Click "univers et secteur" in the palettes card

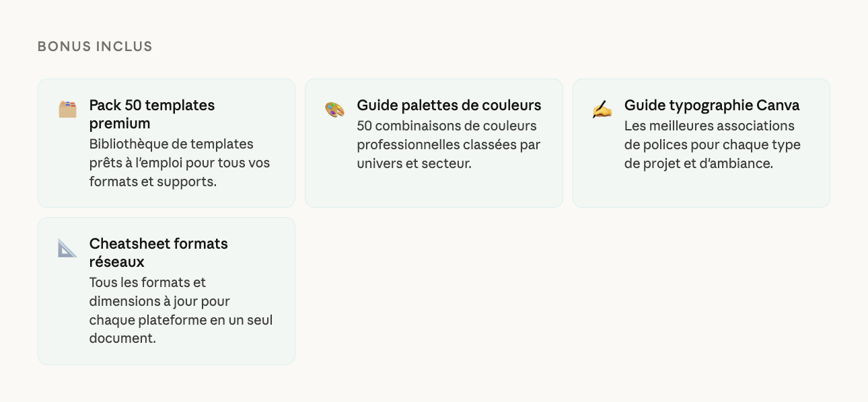click(414, 163)
